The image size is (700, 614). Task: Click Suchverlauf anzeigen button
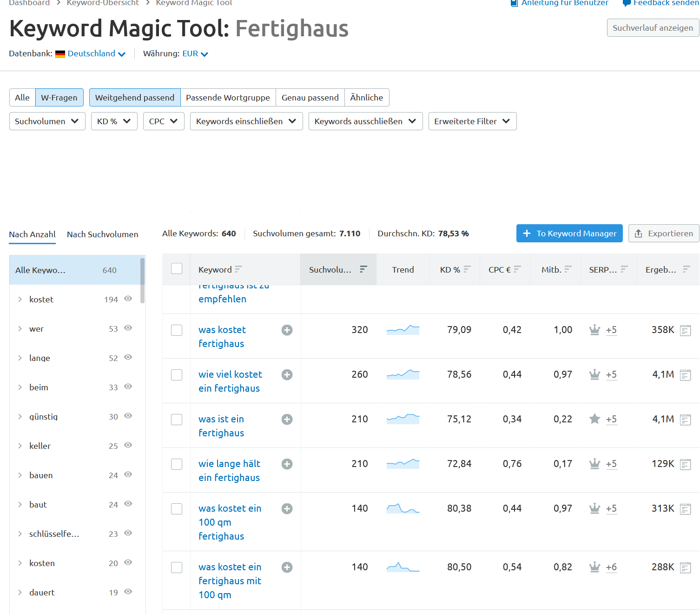(x=653, y=28)
